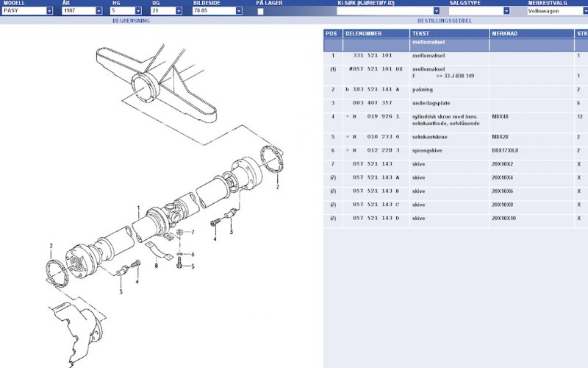Click callout number 7 in the diagram
This screenshot has height=368, width=588.
(193, 233)
